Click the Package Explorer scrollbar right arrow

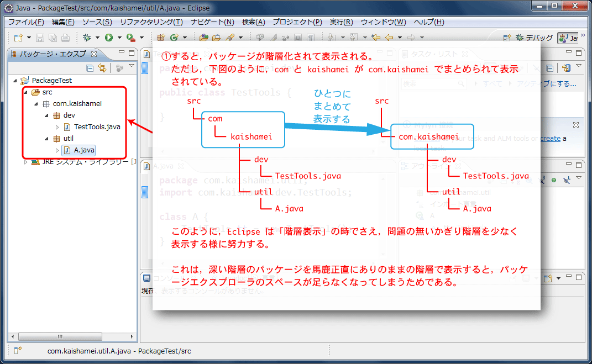tap(132, 336)
